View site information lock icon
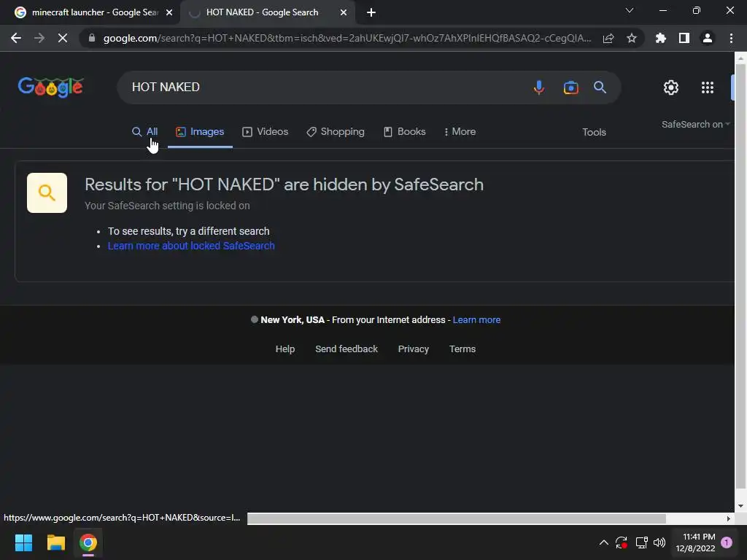747x560 pixels. pos(92,38)
